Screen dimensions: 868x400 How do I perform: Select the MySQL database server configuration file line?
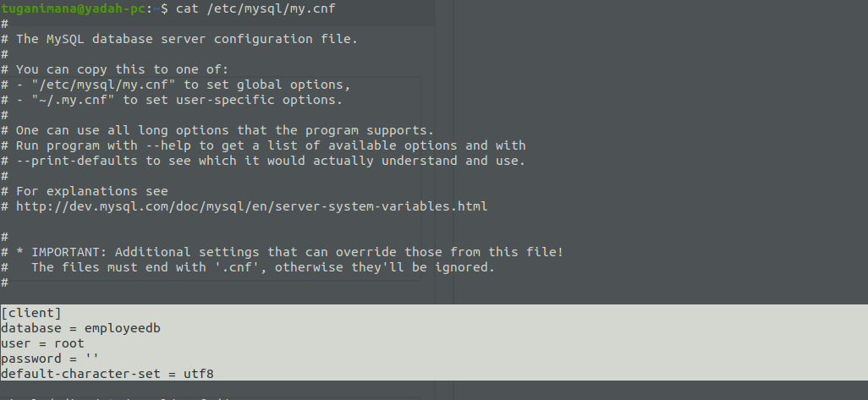(186, 39)
